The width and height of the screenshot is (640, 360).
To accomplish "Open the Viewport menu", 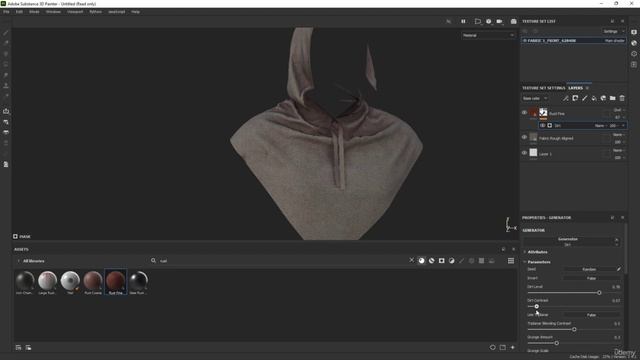I will click(75, 12).
